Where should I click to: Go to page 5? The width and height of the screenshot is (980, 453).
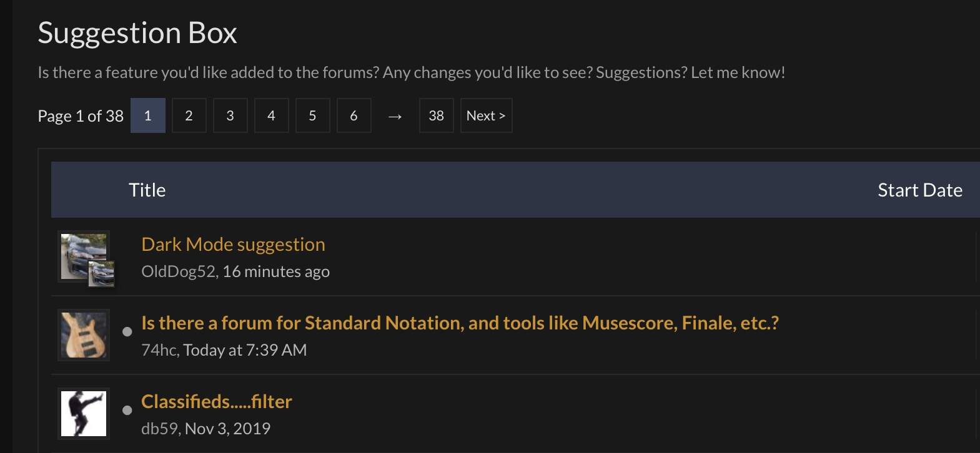click(x=312, y=115)
